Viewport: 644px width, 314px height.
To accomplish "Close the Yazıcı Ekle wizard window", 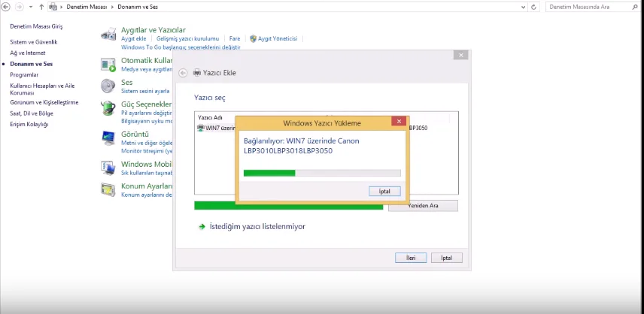I will pyautogui.click(x=461, y=55).
